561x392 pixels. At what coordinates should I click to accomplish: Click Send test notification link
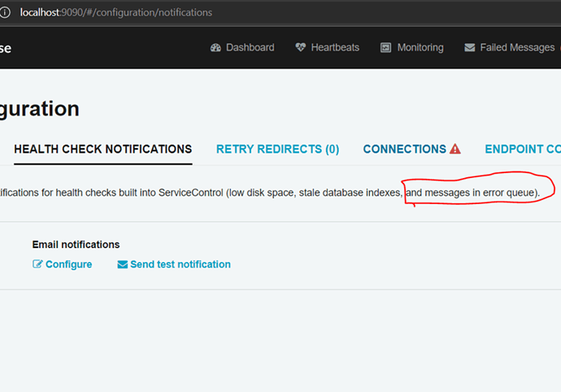click(x=174, y=264)
